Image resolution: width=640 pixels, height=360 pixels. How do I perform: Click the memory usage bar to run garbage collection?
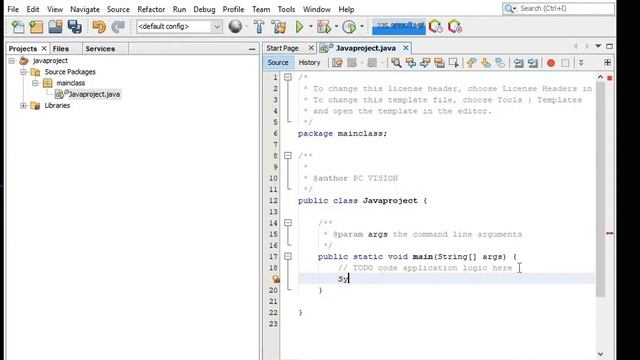coord(399,27)
